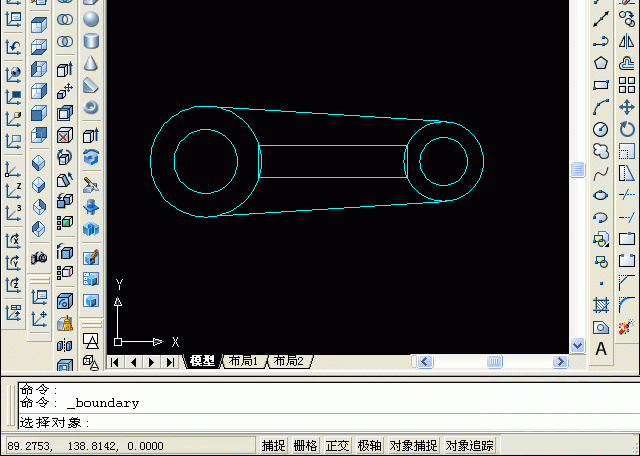This screenshot has width=640, height=456.
Task: Click the 极轴 polar tracking button
Action: (369, 446)
